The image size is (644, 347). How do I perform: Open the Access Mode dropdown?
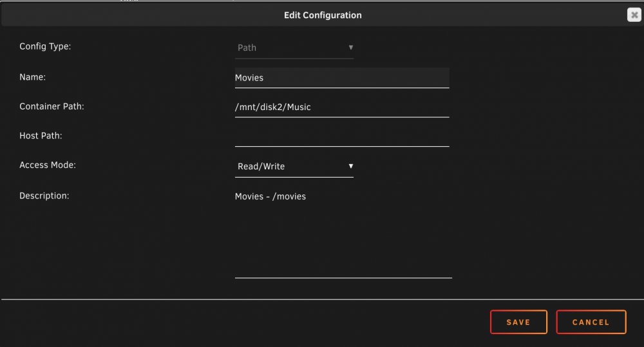294,166
